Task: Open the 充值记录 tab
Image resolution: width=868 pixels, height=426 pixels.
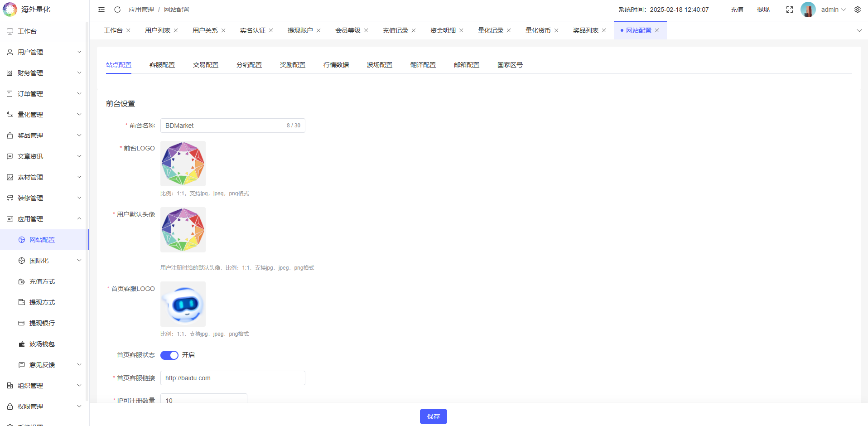Action: click(x=395, y=30)
